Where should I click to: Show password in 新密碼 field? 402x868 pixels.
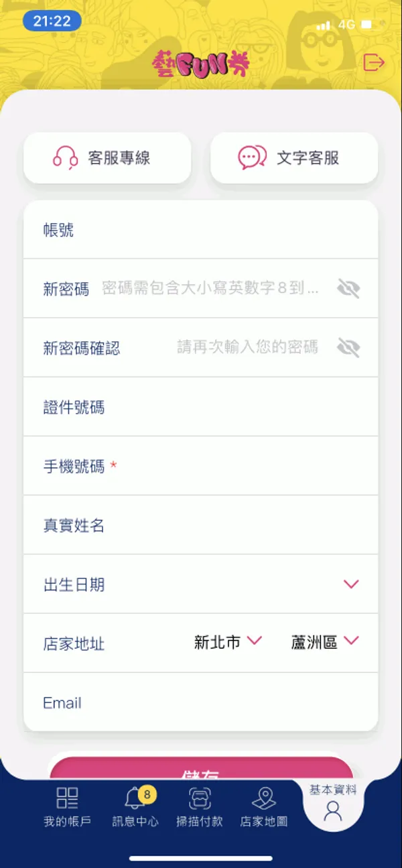(348, 289)
